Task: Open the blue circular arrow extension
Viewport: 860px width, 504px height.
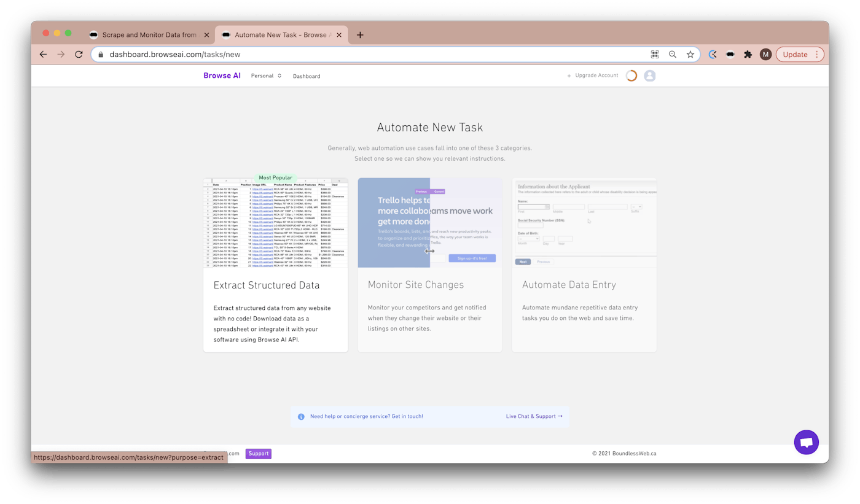Action: (713, 54)
